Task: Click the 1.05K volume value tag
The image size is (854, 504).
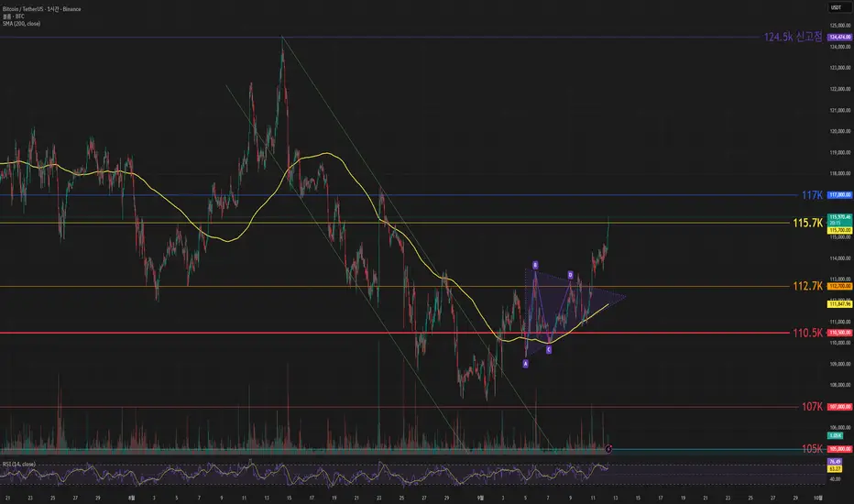Action: point(835,436)
